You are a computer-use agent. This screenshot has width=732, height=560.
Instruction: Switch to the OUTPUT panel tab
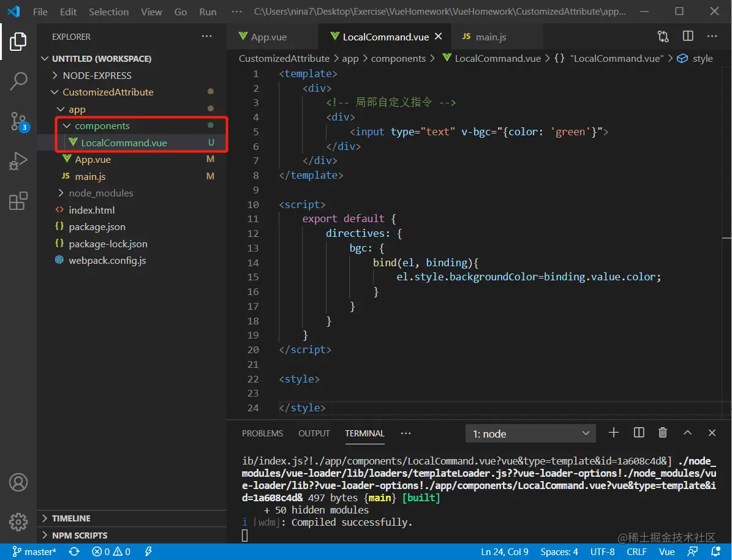click(x=314, y=434)
